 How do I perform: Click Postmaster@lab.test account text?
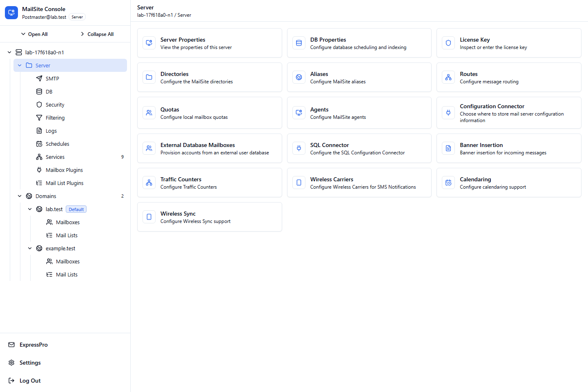[44, 17]
